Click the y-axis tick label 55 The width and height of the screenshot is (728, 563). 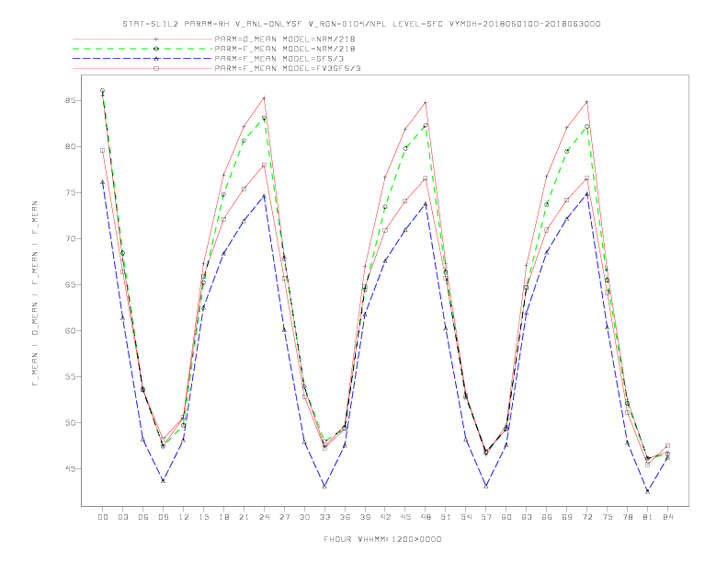[71, 377]
